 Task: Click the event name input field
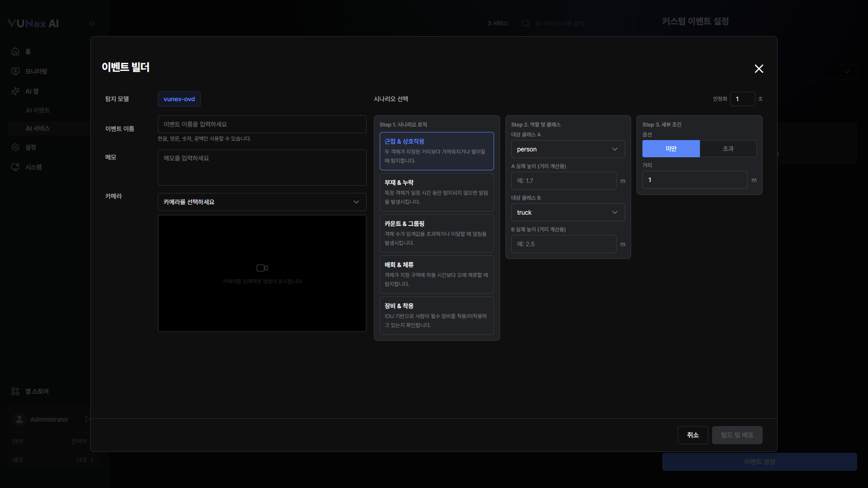(262, 124)
